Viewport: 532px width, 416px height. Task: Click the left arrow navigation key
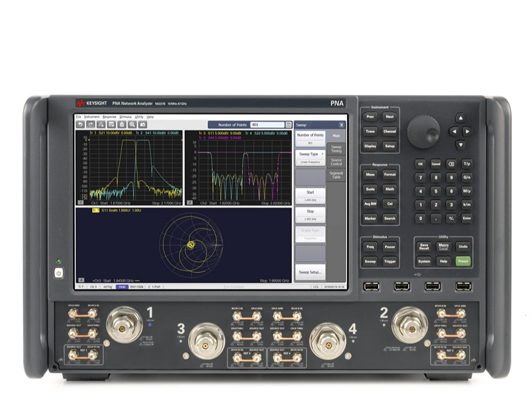454,131
